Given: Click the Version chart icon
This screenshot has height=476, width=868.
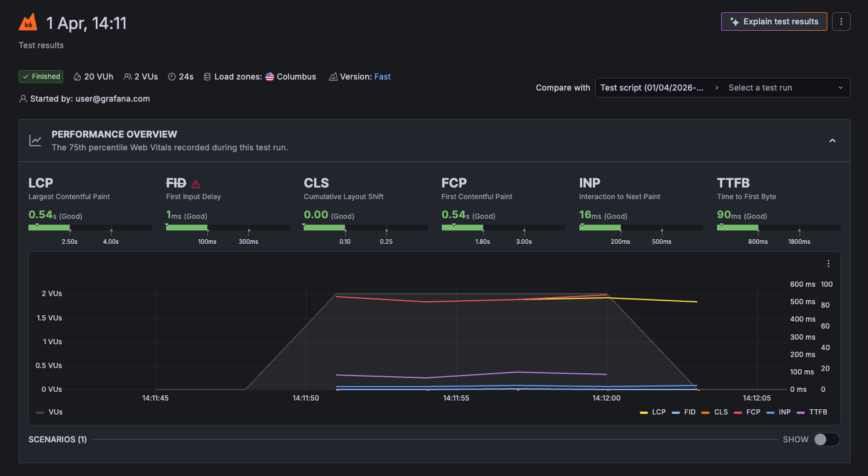Looking at the screenshot, I should [x=333, y=77].
